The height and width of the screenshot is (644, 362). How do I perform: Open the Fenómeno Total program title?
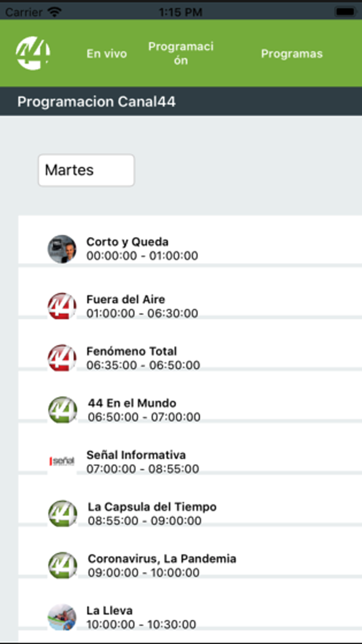(131, 351)
